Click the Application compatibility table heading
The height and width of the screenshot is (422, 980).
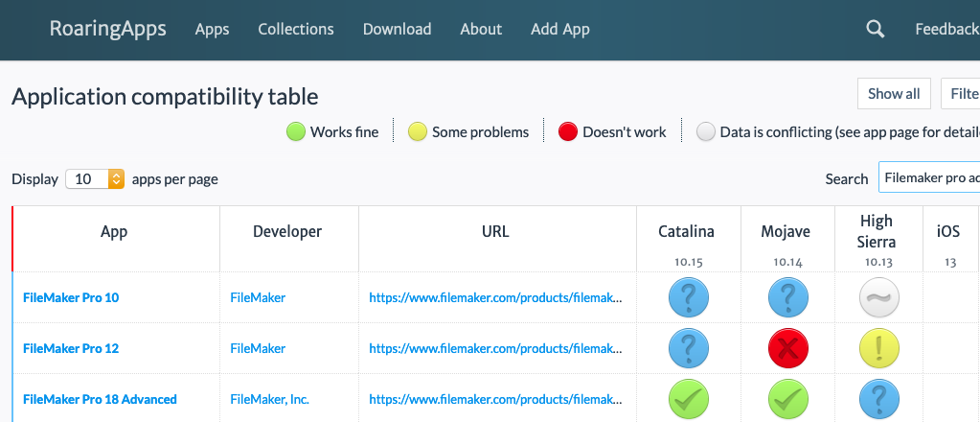click(x=165, y=97)
